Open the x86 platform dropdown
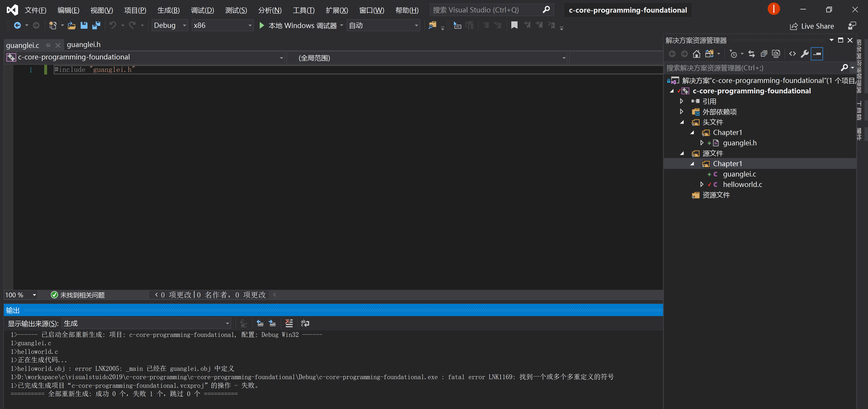This screenshot has width=868, height=409. coord(222,25)
